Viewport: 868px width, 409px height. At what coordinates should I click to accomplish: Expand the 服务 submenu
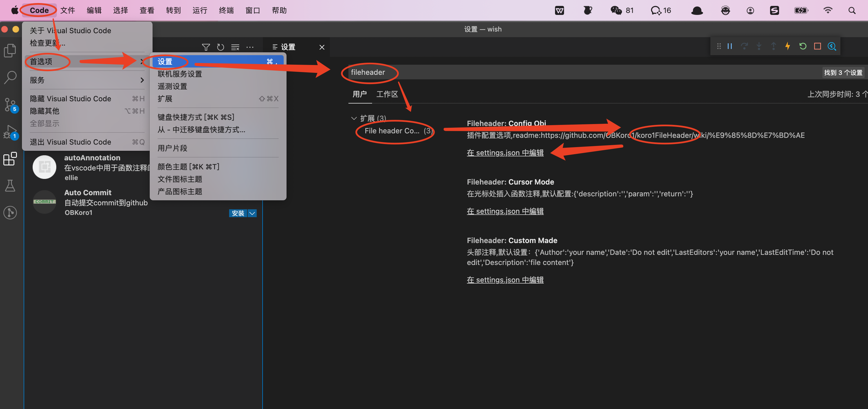[87, 80]
